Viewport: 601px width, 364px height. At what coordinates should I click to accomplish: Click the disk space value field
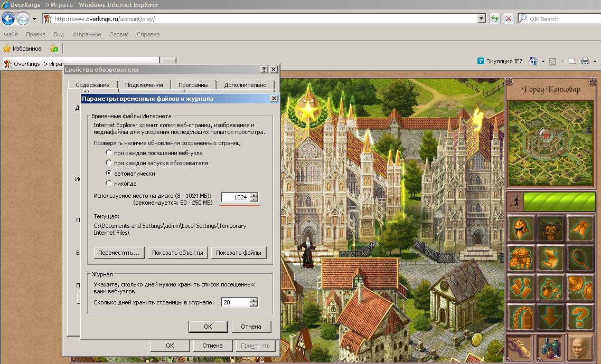pyautogui.click(x=236, y=197)
